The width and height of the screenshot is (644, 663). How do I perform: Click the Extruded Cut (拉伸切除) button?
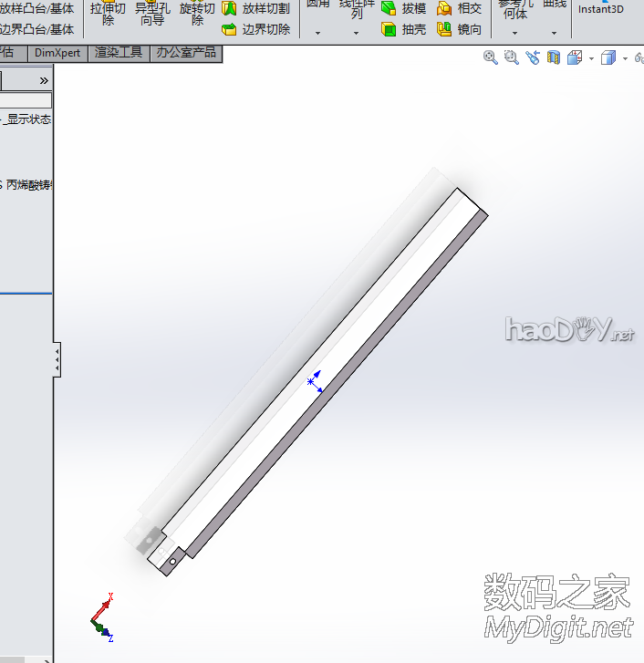pyautogui.click(x=108, y=14)
